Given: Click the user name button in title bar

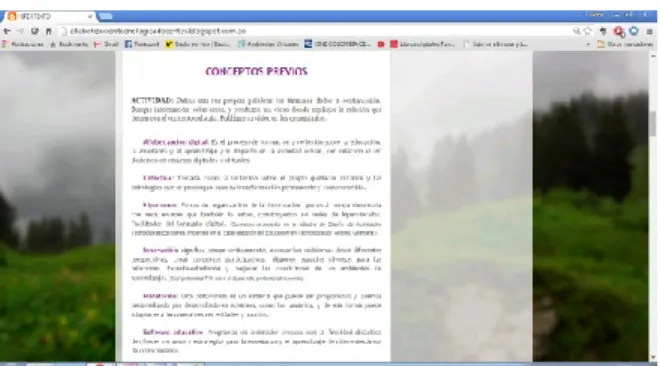Looking at the screenshot, I should pyautogui.click(x=596, y=14).
